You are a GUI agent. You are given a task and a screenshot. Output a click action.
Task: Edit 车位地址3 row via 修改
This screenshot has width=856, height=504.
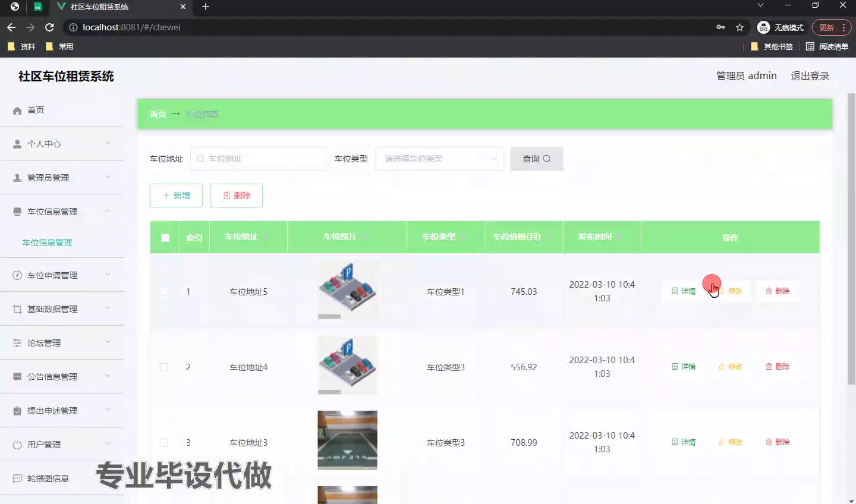pyautogui.click(x=731, y=442)
